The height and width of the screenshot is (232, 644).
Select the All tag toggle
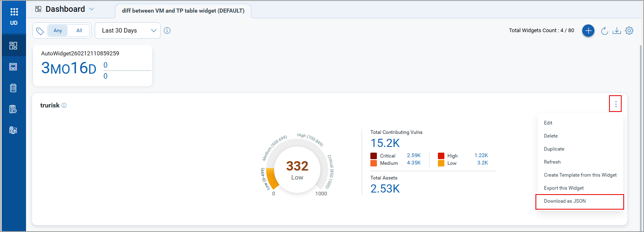point(79,31)
